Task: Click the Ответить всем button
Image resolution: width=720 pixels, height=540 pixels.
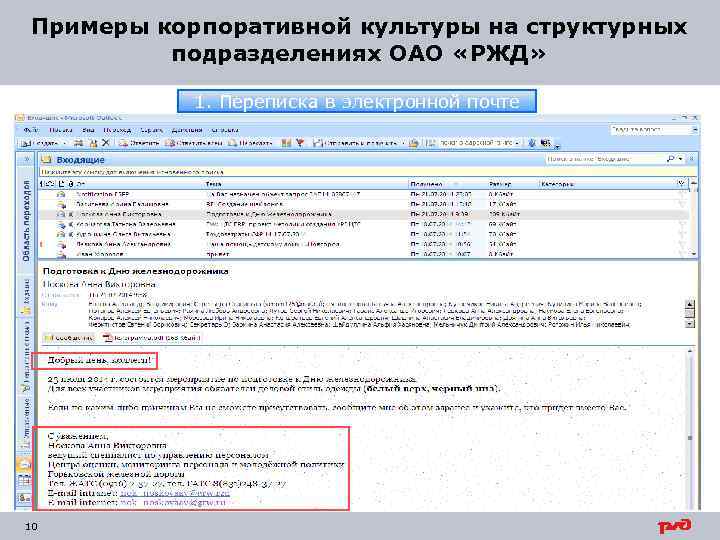Action: [x=193, y=143]
